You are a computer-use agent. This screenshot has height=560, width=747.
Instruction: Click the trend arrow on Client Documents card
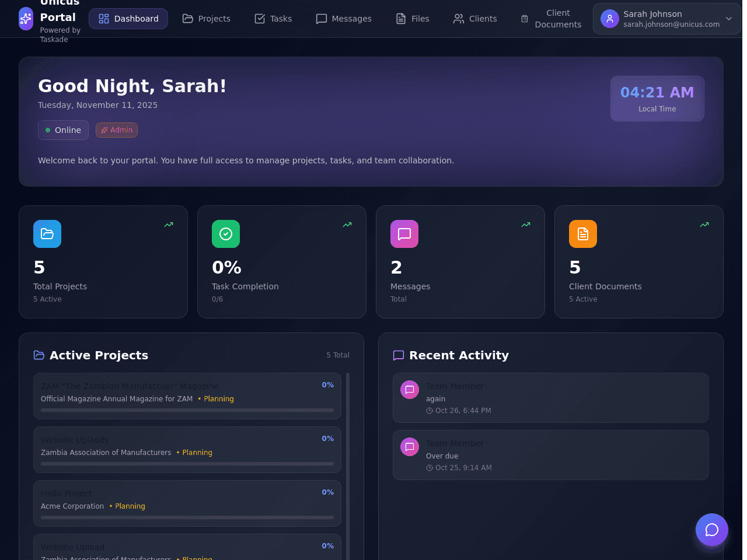click(x=704, y=225)
